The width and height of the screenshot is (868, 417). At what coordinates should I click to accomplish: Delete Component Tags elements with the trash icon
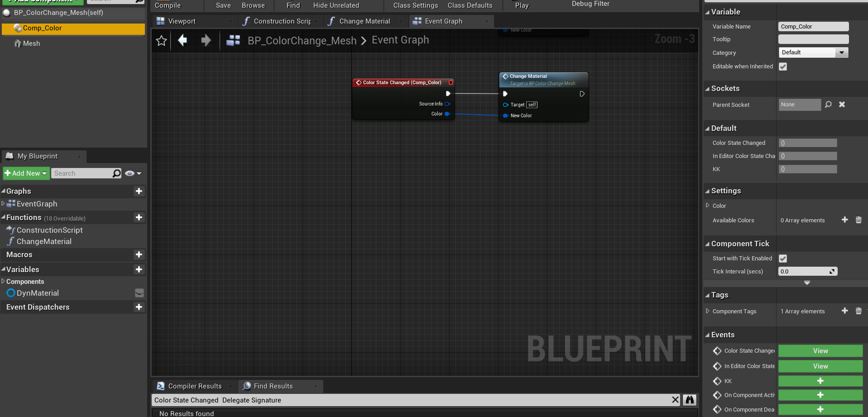click(x=858, y=311)
